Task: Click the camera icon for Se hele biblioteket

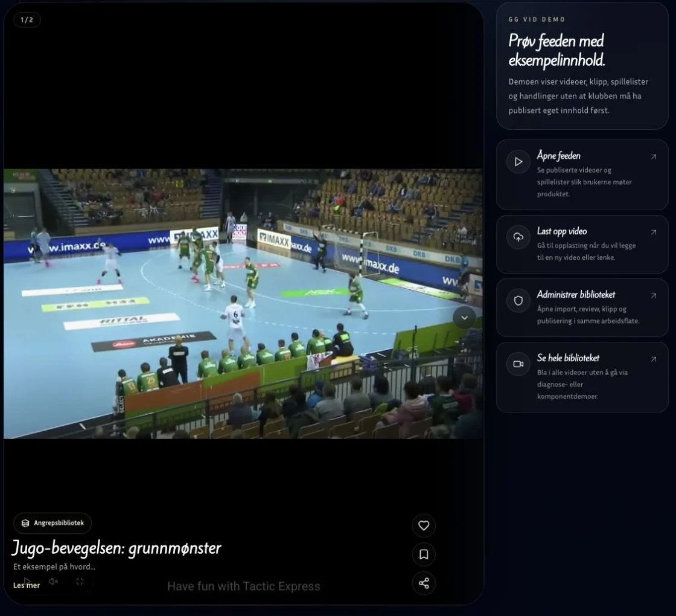Action: [x=518, y=364]
